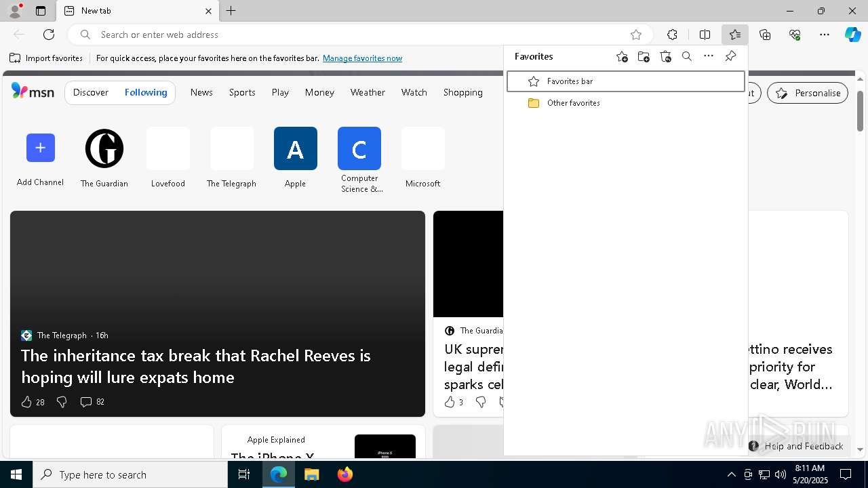868x488 pixels.
Task: Open the Weather menu item
Action: coord(368,92)
